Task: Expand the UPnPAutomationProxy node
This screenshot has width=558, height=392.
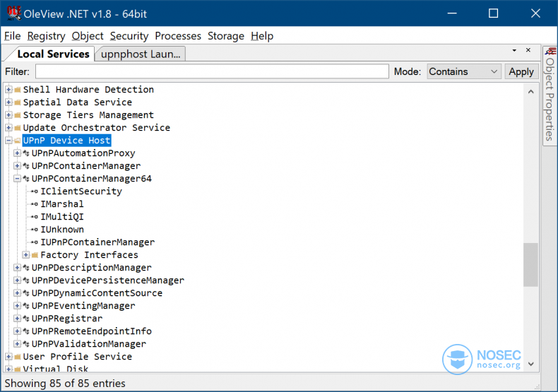Action: (17, 153)
